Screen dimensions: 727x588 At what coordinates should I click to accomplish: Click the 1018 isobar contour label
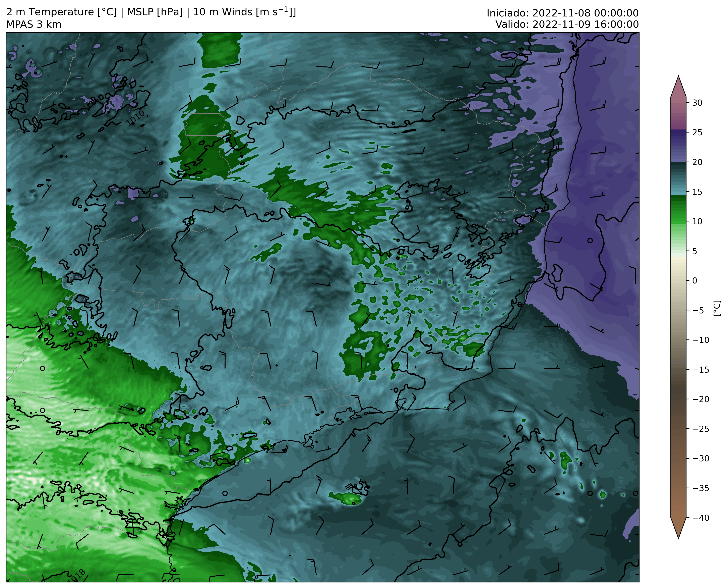tap(76, 576)
